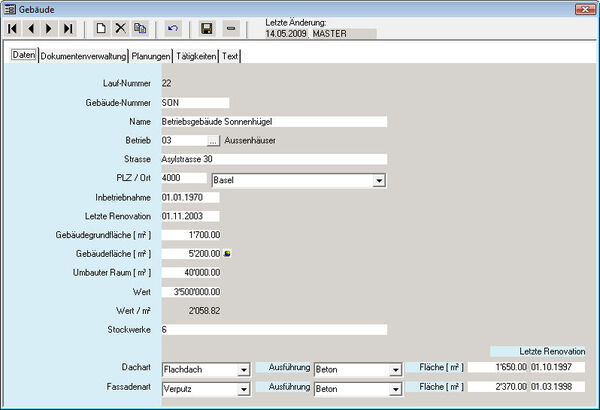Select the Tätigkeiten tab
600x410 pixels.
tap(196, 56)
